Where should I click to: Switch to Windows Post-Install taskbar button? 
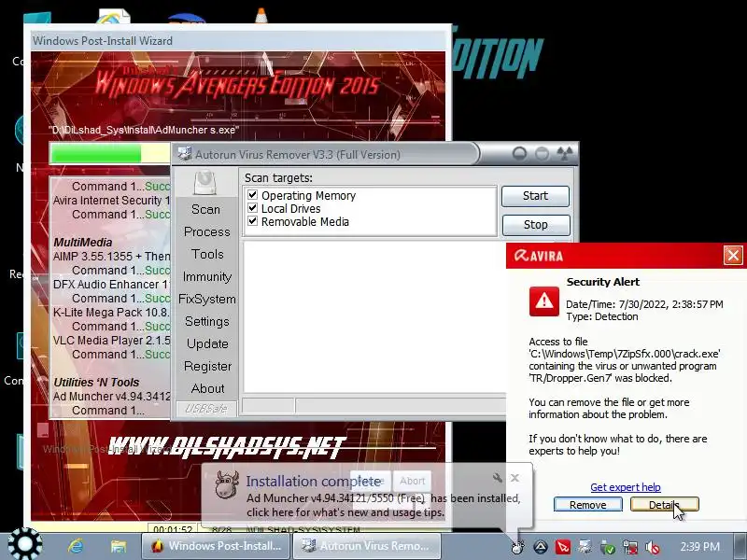(216, 546)
